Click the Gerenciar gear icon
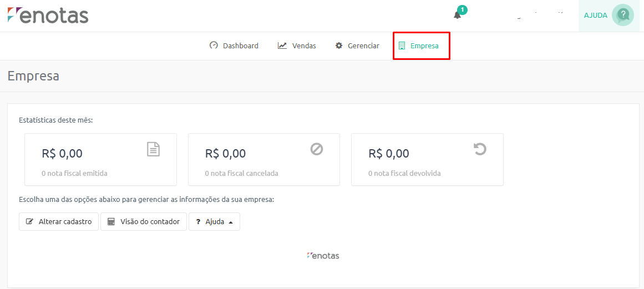The image size is (644, 289). [339, 45]
